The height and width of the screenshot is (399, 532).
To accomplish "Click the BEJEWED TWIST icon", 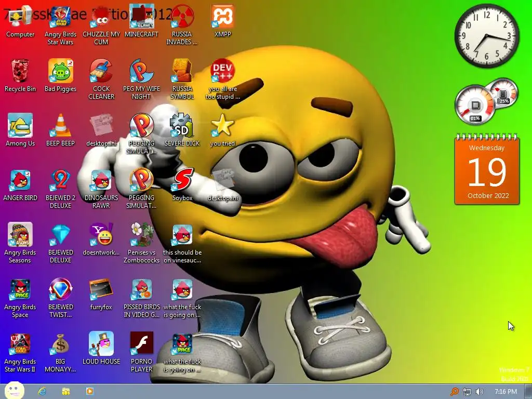I will [60, 298].
